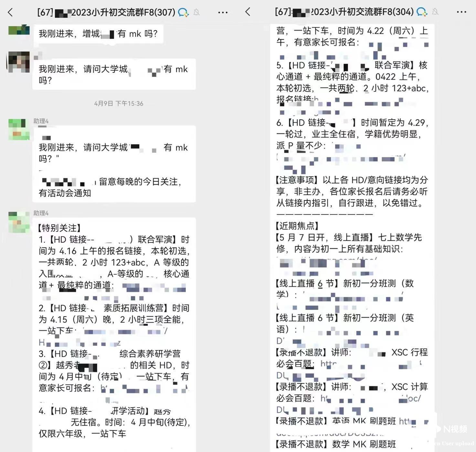Screen dimensions: 476x452
Task: Select message 我刚进来，增城 有 mk 吗？
Action: [98, 34]
